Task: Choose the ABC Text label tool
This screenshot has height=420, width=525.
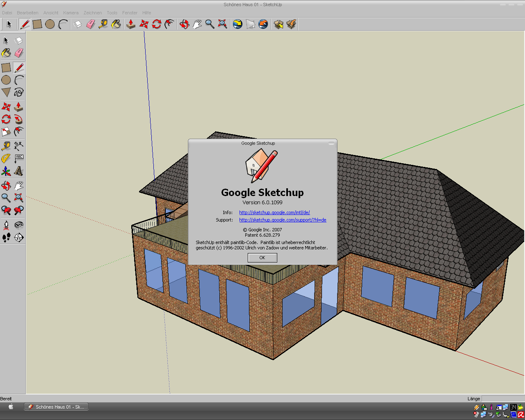Action: (x=19, y=158)
